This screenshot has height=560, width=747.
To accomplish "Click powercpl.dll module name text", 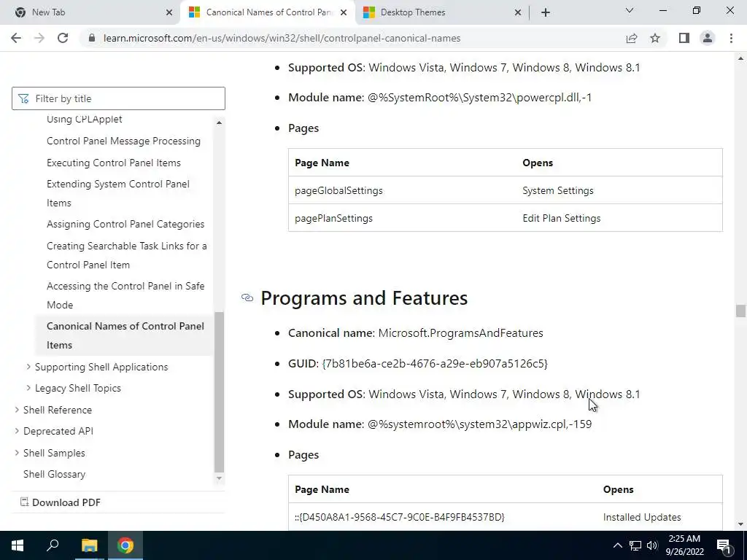I will [480, 98].
